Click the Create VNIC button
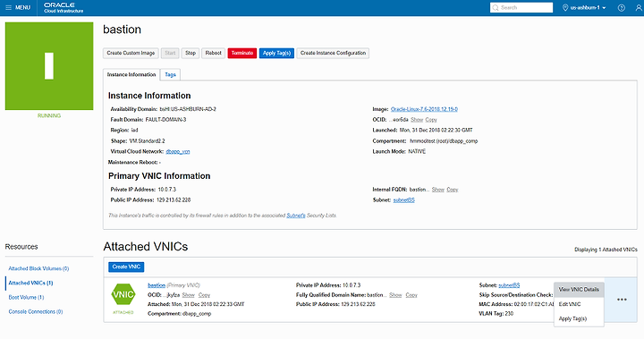Screen dimensions: 644x339 coord(126,267)
